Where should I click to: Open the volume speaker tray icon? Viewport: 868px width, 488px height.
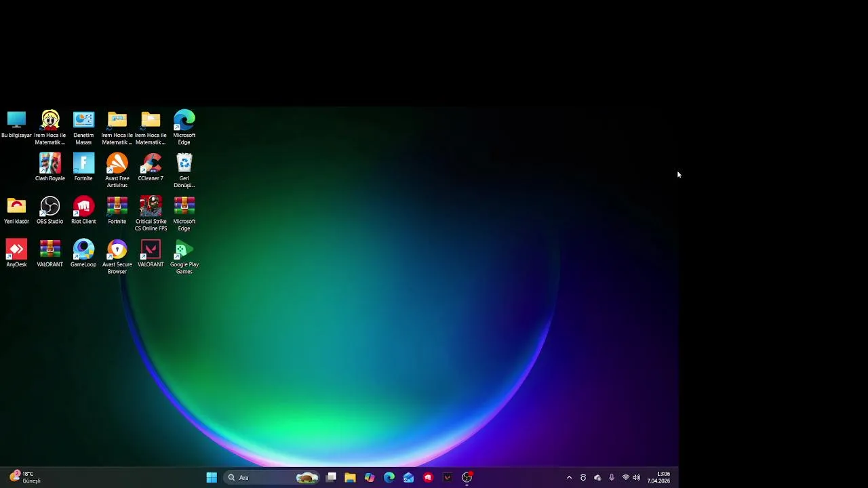tap(636, 478)
